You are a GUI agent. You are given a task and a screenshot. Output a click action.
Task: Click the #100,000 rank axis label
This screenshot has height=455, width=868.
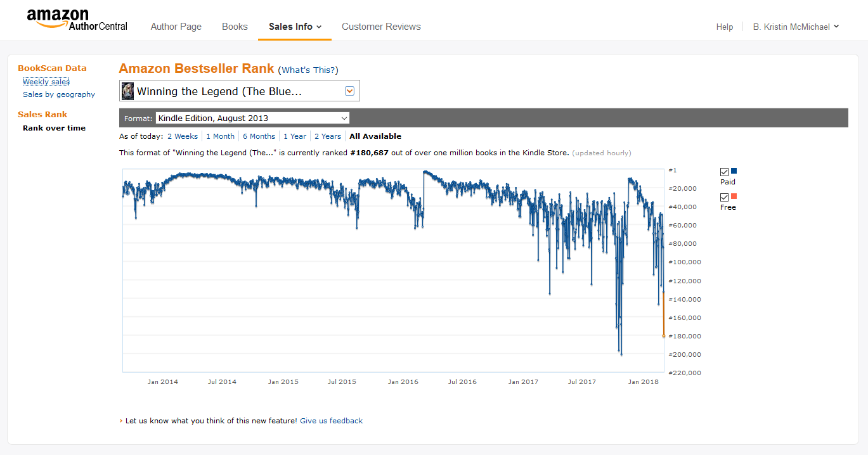[685, 262]
